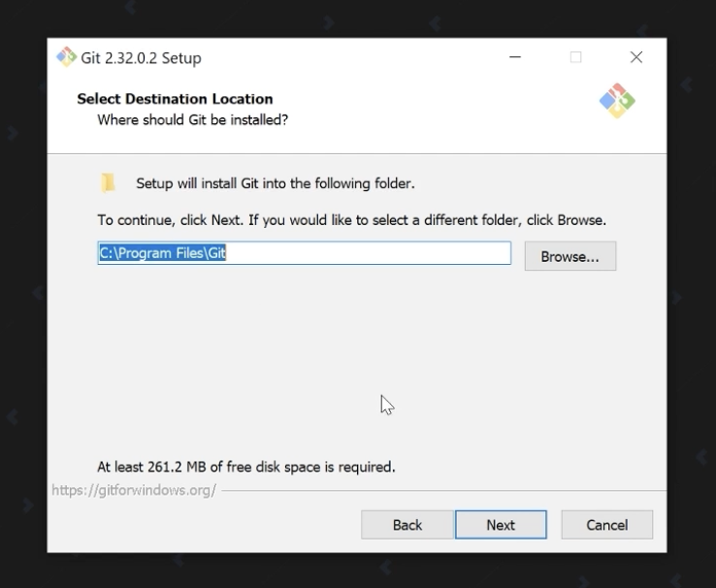Cancel the Git setup

point(607,525)
